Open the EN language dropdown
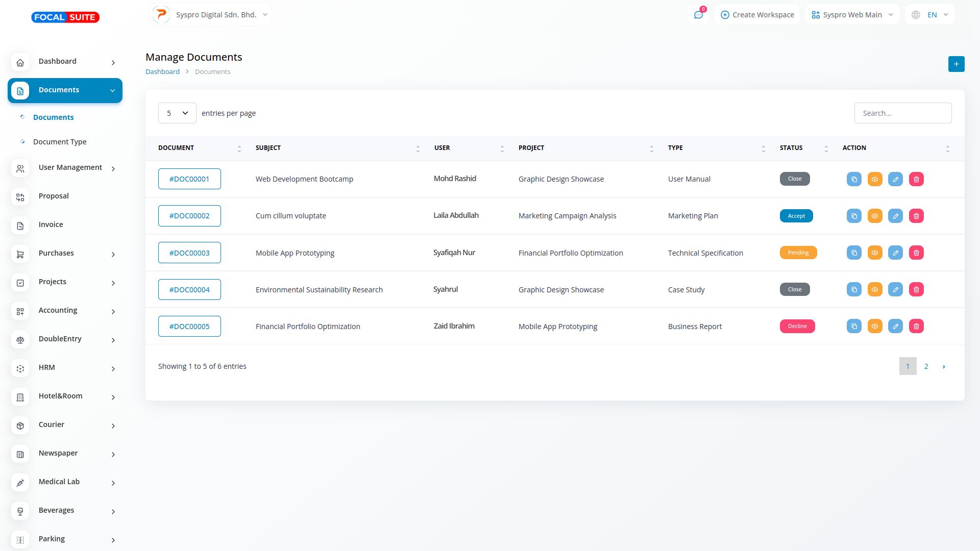 click(x=930, y=15)
